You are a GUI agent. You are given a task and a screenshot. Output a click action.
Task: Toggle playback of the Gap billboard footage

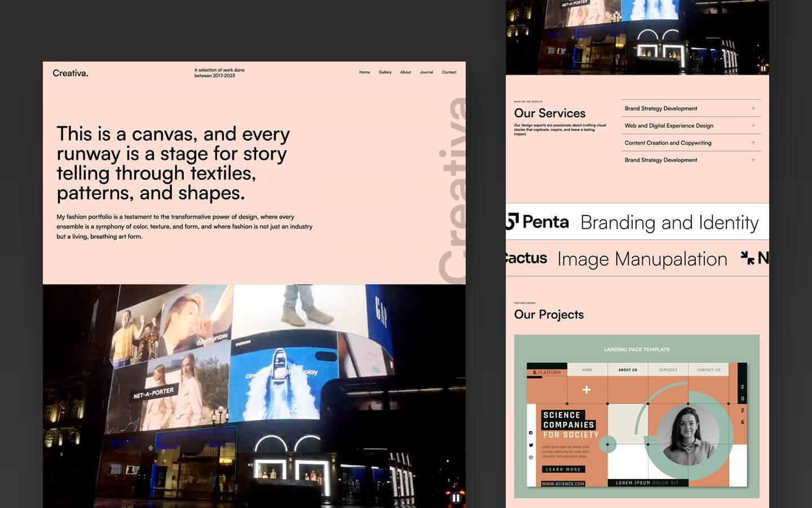click(455, 498)
